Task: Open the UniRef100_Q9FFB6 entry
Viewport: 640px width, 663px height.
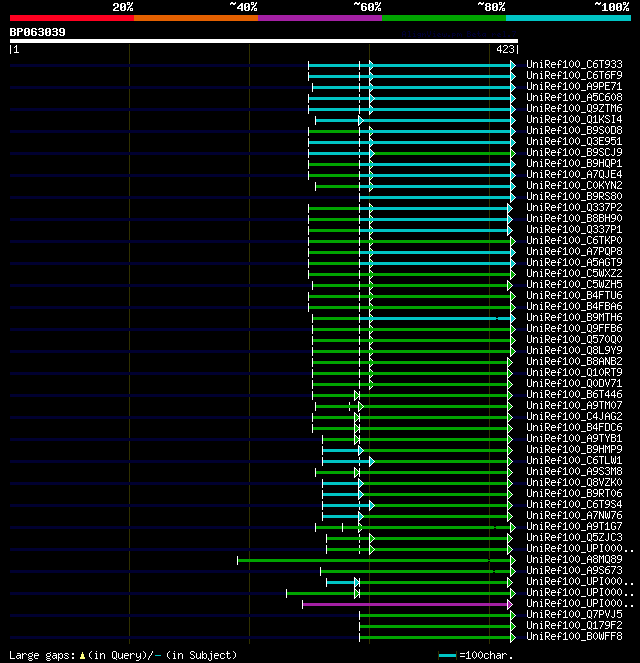Action: [574, 328]
